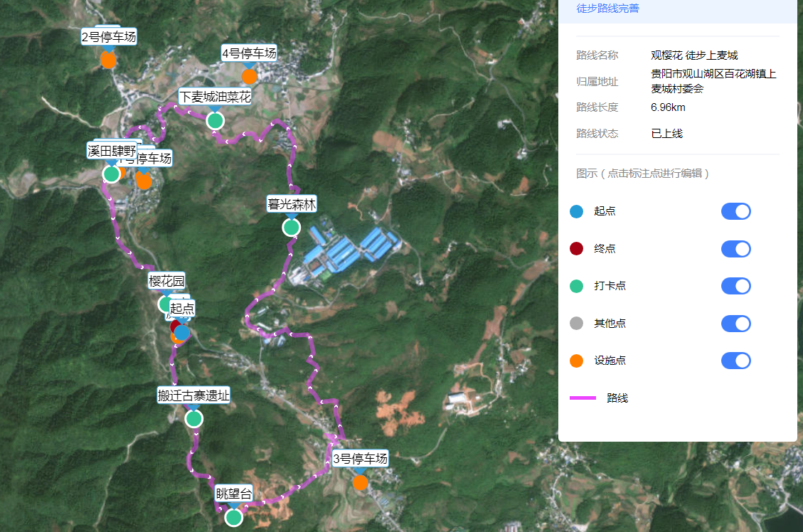The height and width of the screenshot is (532, 803).
Task: Select the 下麦城油菜花 green marker
Action: (x=216, y=120)
